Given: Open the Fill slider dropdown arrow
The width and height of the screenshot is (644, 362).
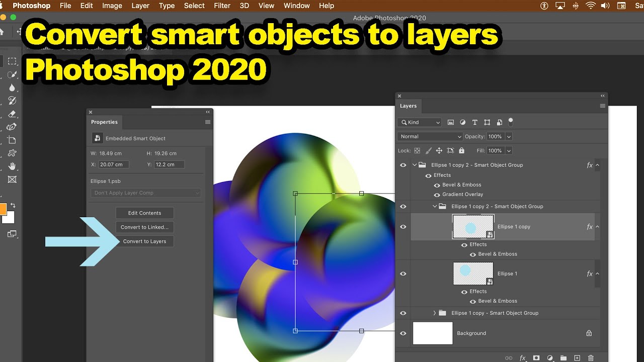Looking at the screenshot, I should pyautogui.click(x=509, y=150).
